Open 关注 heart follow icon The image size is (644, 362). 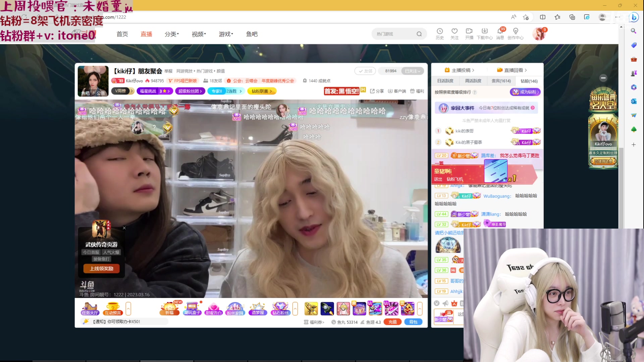click(454, 34)
